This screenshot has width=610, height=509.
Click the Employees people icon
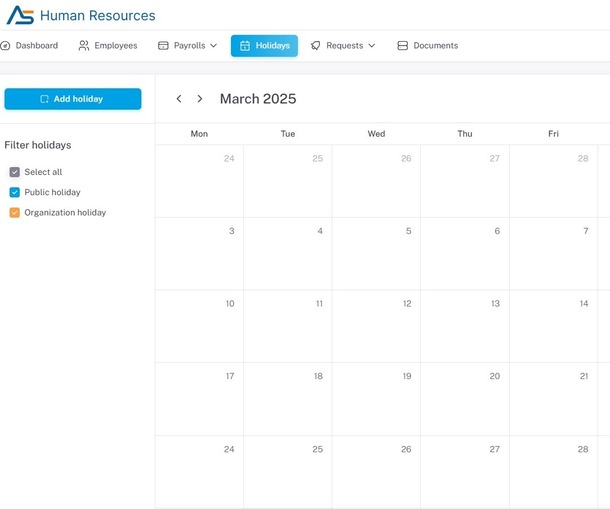(84, 46)
